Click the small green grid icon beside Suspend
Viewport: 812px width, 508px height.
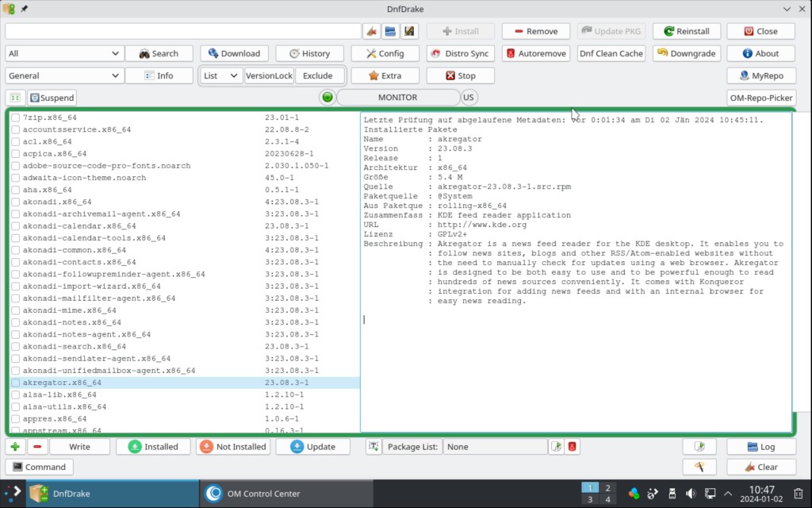click(15, 98)
